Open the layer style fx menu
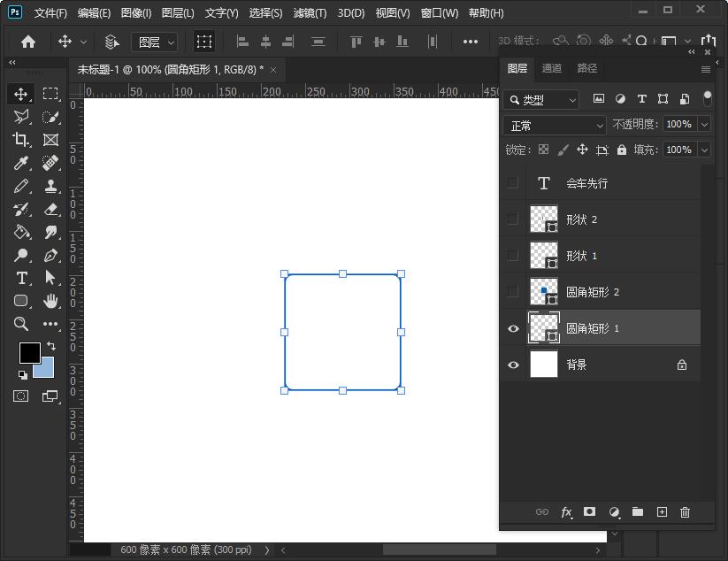 (x=566, y=512)
